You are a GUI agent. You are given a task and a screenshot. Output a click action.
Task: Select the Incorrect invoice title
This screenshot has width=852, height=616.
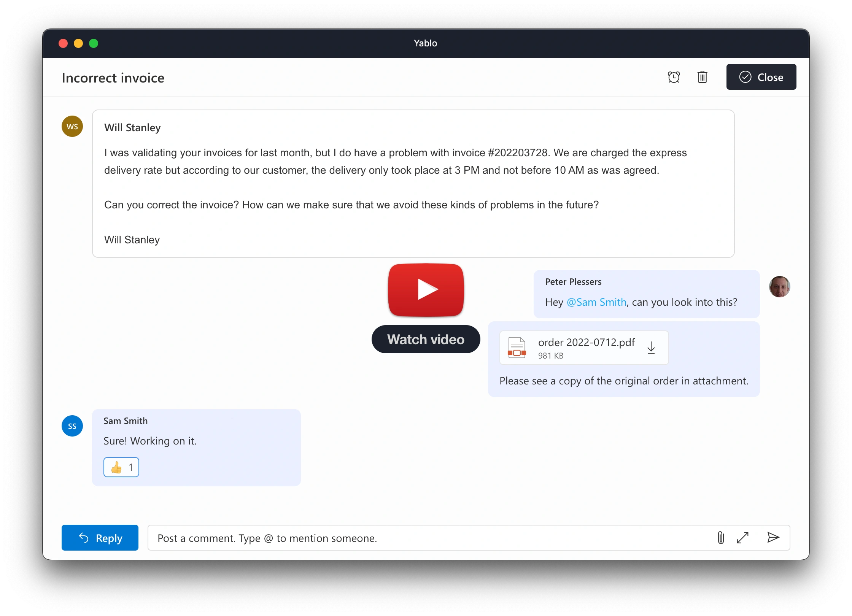point(113,78)
